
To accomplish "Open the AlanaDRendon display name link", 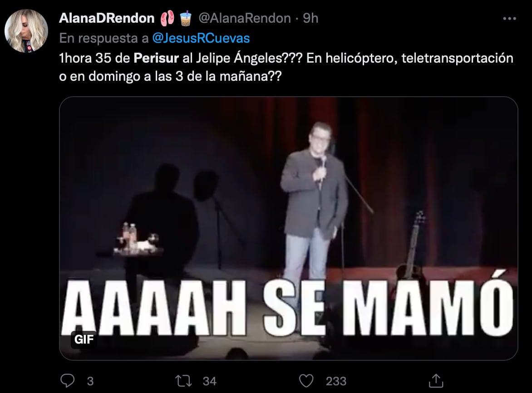I will coord(107,18).
